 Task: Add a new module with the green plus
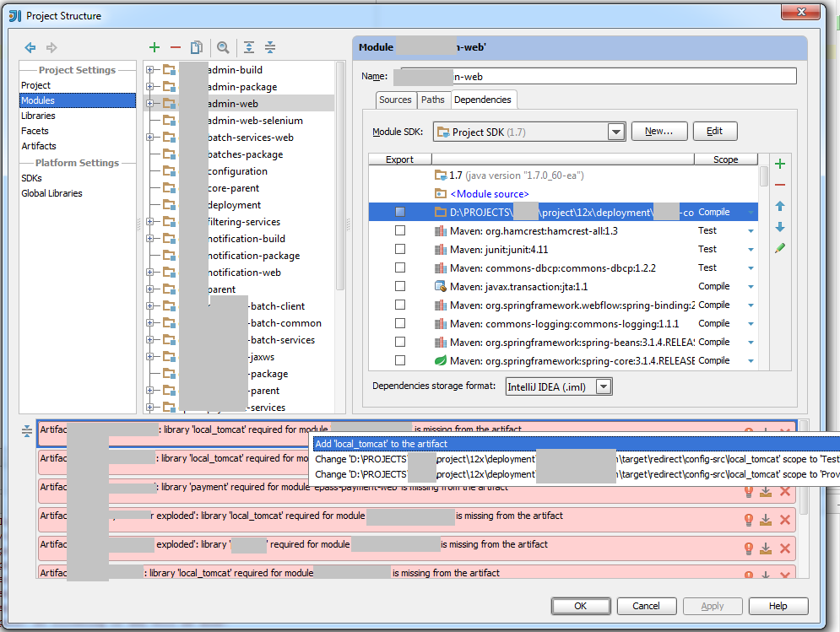point(154,47)
